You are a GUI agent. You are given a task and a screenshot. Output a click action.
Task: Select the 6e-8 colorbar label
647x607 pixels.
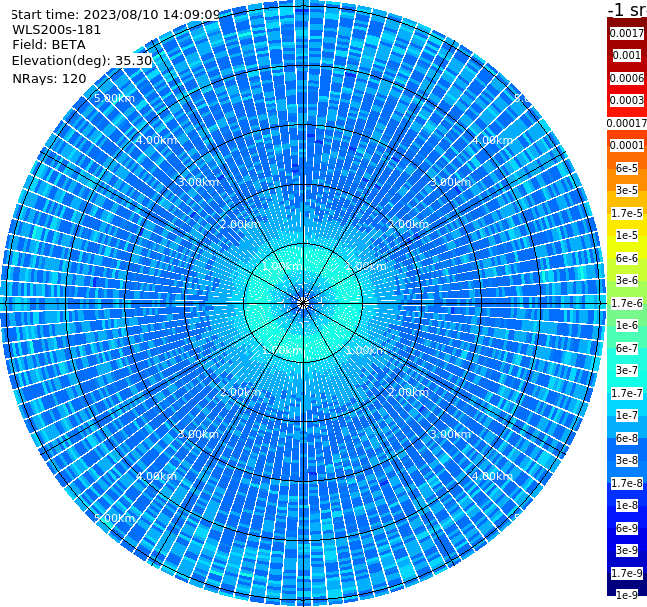pyautogui.click(x=627, y=438)
